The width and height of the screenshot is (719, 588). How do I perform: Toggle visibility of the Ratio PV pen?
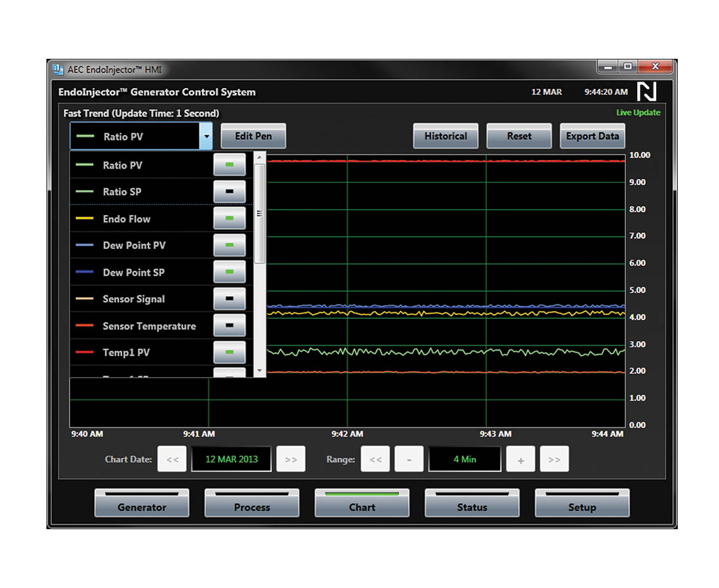pyautogui.click(x=229, y=165)
